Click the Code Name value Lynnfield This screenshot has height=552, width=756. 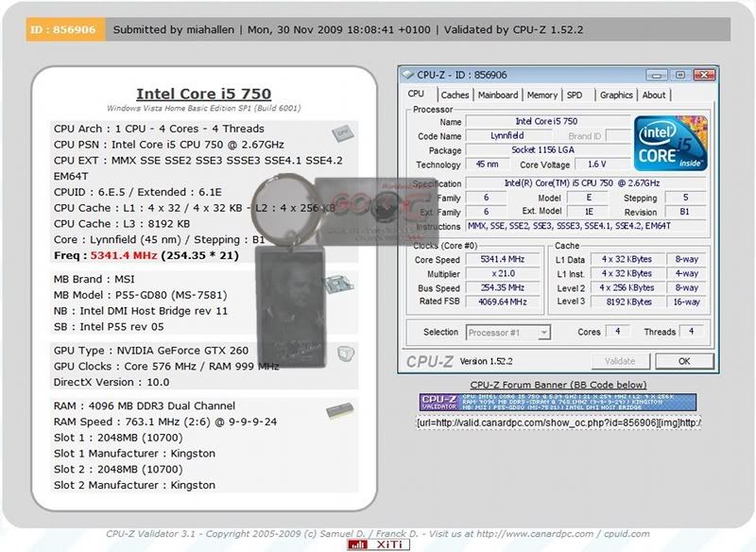[x=507, y=136]
